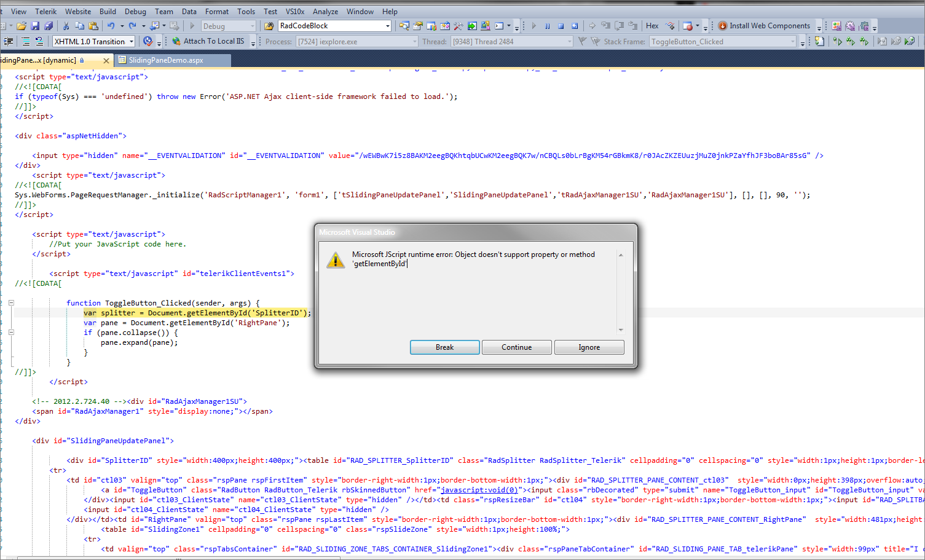The width and height of the screenshot is (925, 560).
Task: Click the Continue debugging play icon
Action: click(533, 26)
